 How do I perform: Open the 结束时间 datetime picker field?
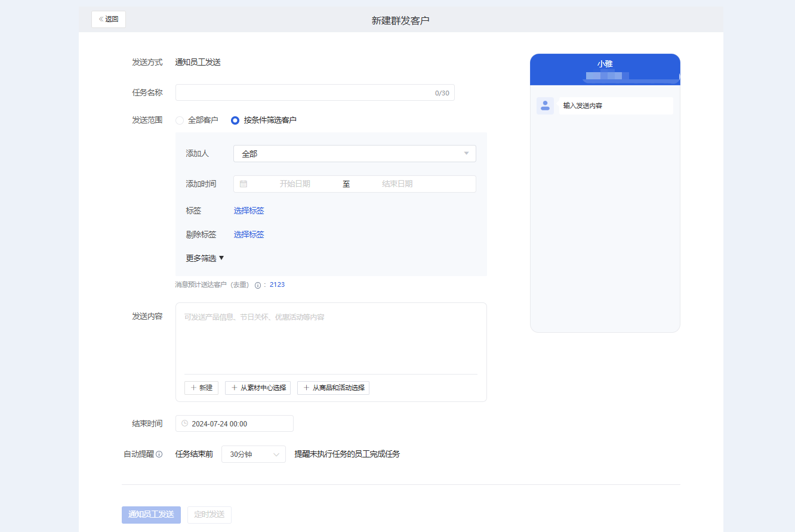coord(235,423)
